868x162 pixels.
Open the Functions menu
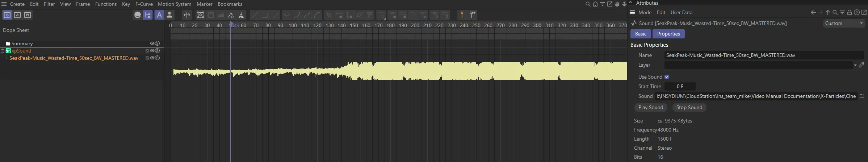pos(106,4)
